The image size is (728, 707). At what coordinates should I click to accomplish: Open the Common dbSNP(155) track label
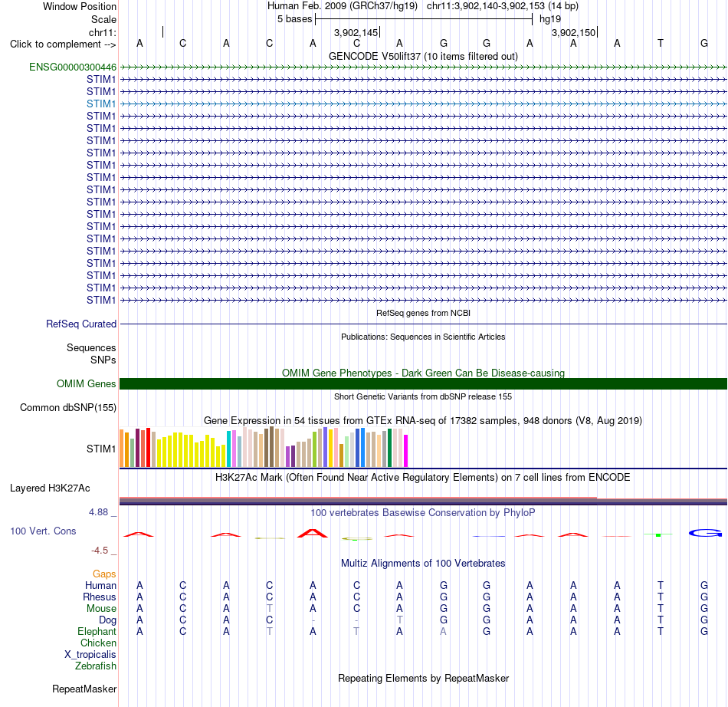[67, 407]
